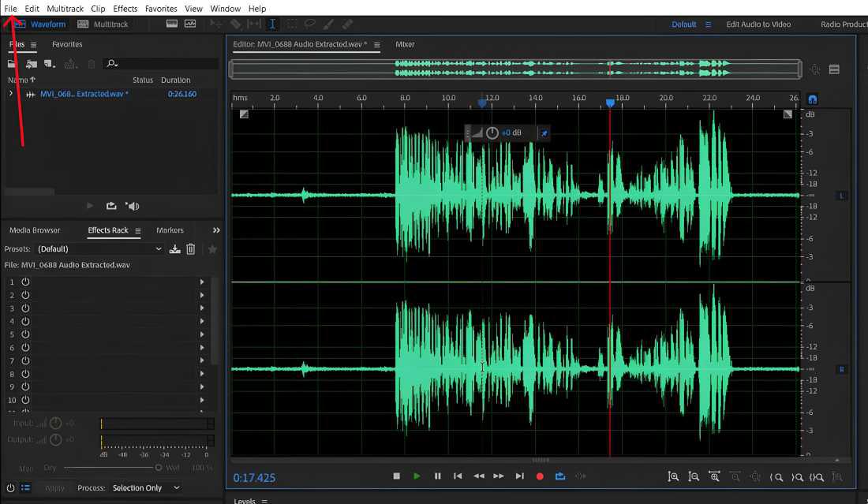This screenshot has height=504, width=868.
Task: Open the Presets (Default) dropdown
Action: tap(99, 249)
